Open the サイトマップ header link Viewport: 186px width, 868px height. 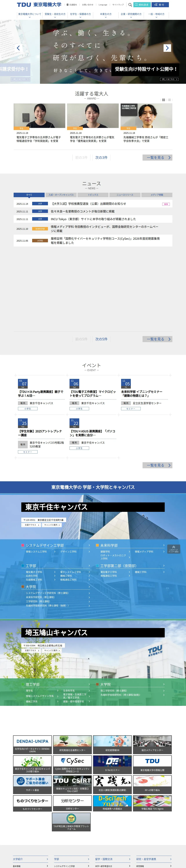118,5
